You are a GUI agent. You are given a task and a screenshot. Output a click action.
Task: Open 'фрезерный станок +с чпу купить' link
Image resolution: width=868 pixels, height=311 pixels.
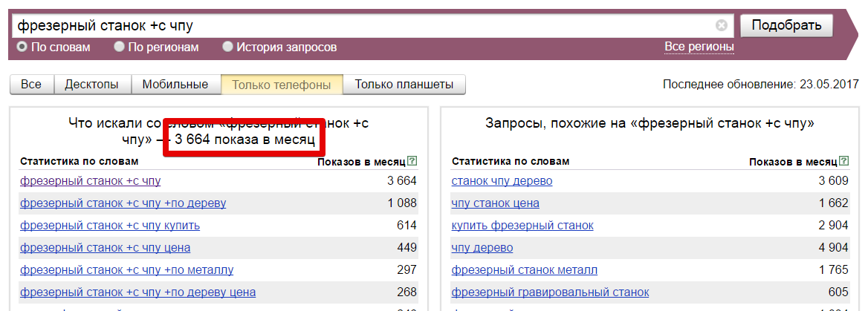[x=110, y=226]
